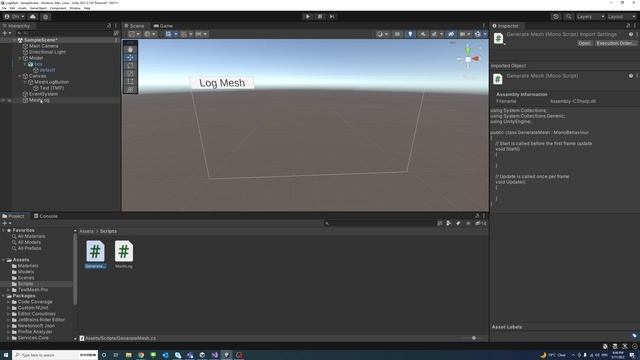Toggle scene audio icon
The image size is (640, 360).
[x=423, y=34]
